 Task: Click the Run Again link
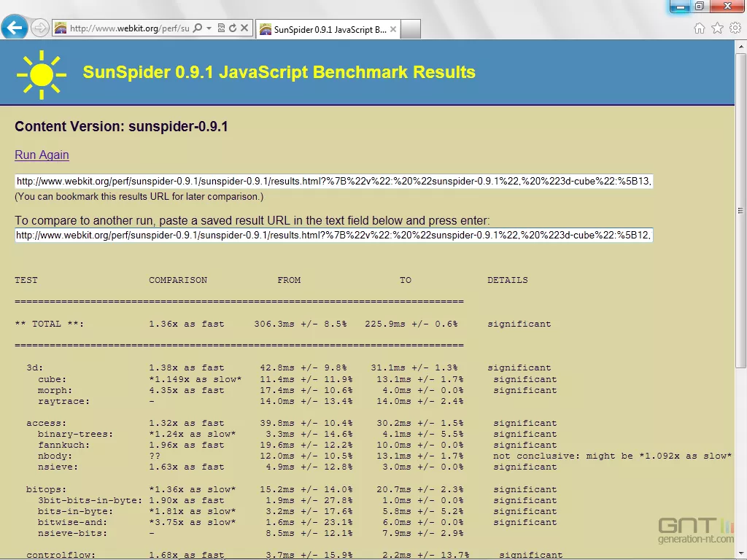click(x=42, y=155)
